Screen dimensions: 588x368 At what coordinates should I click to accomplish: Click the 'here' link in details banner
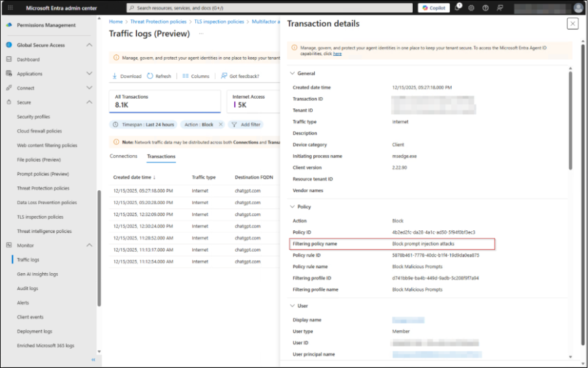pos(337,54)
